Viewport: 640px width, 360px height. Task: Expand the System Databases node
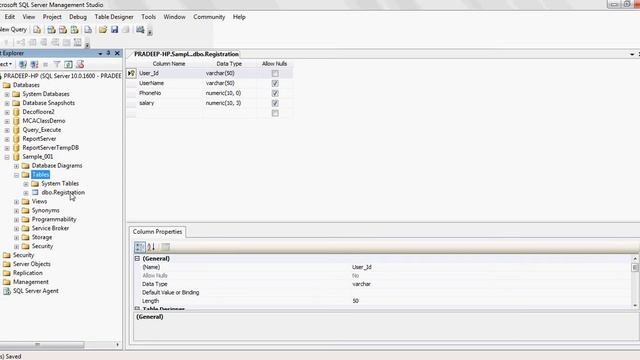click(7, 94)
